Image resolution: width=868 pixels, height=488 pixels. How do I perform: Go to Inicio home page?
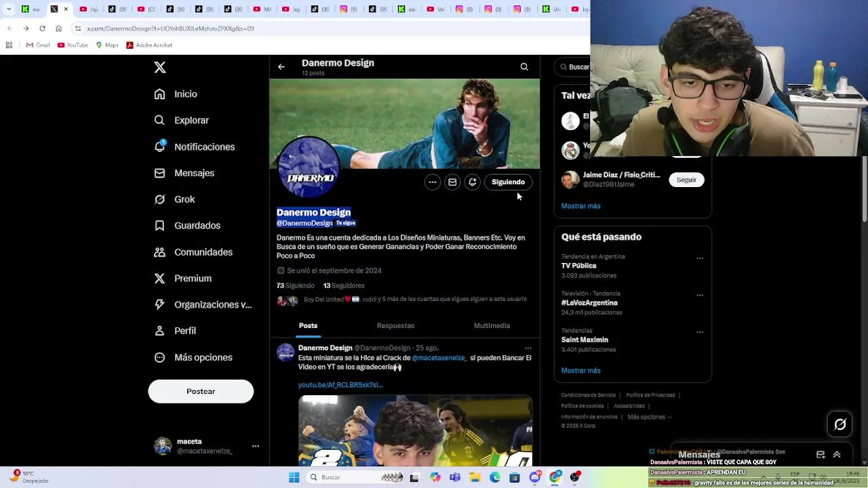click(176, 94)
